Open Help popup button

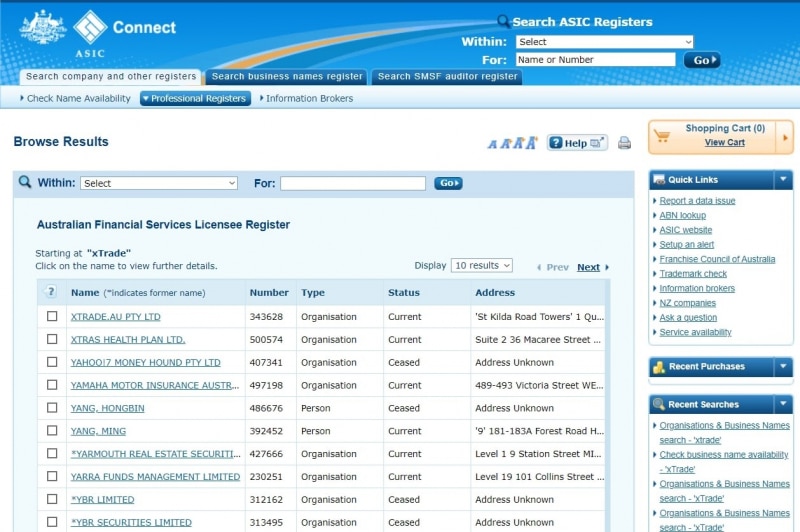click(577, 143)
